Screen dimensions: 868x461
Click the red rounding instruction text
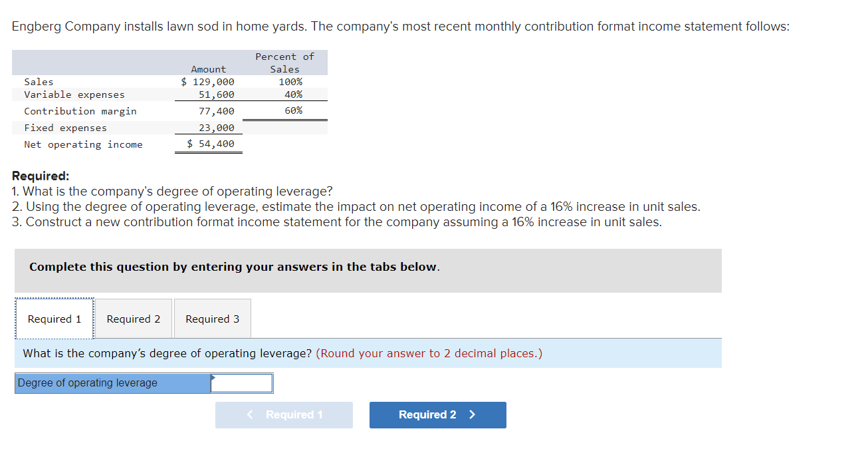(x=429, y=353)
